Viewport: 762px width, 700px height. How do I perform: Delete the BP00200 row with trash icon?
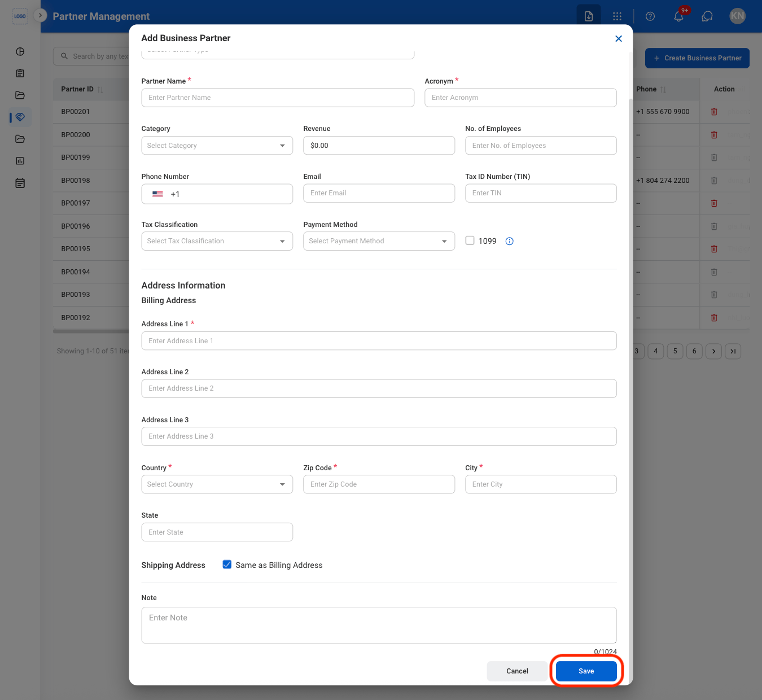[714, 135]
